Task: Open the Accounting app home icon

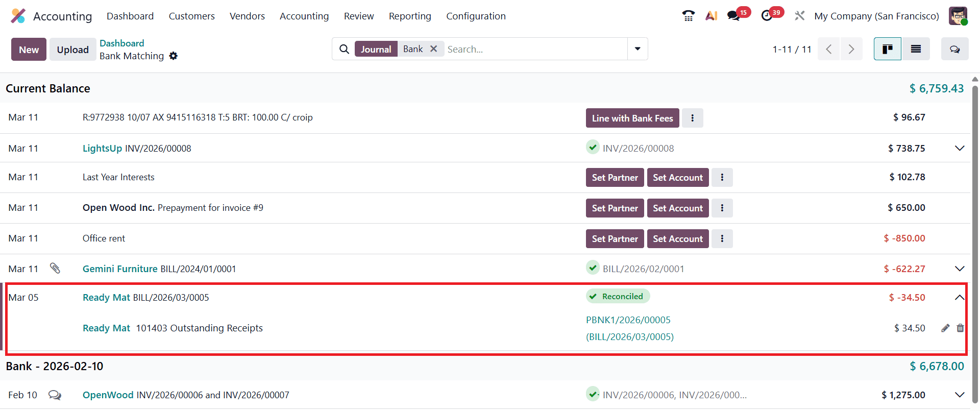Action: [18, 16]
